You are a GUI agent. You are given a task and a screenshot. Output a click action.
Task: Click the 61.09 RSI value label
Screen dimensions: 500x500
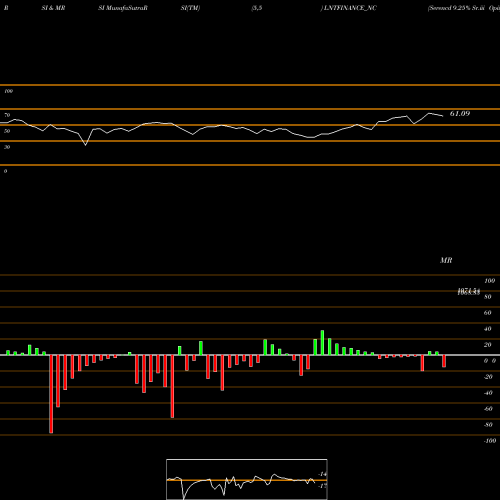[x=460, y=114]
